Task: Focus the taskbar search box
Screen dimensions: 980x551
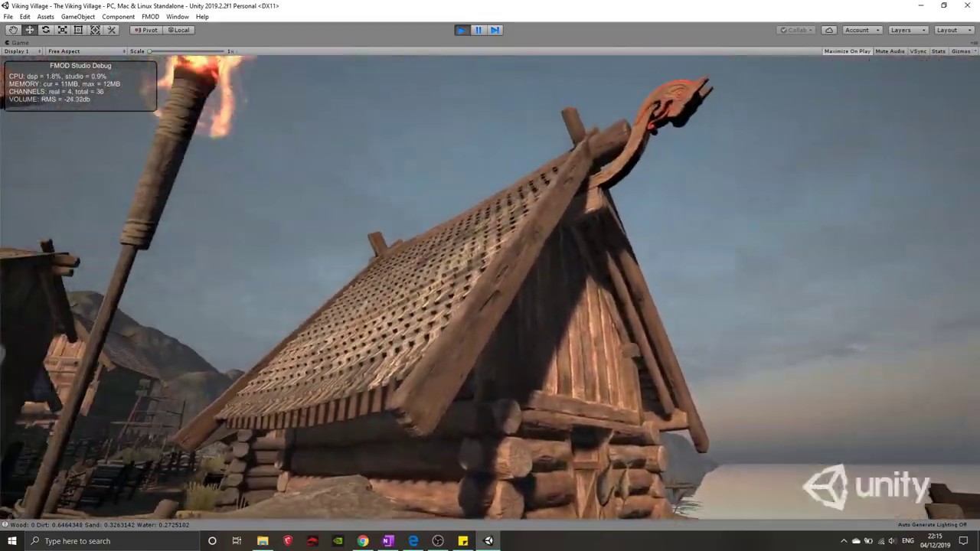Action: 112,541
